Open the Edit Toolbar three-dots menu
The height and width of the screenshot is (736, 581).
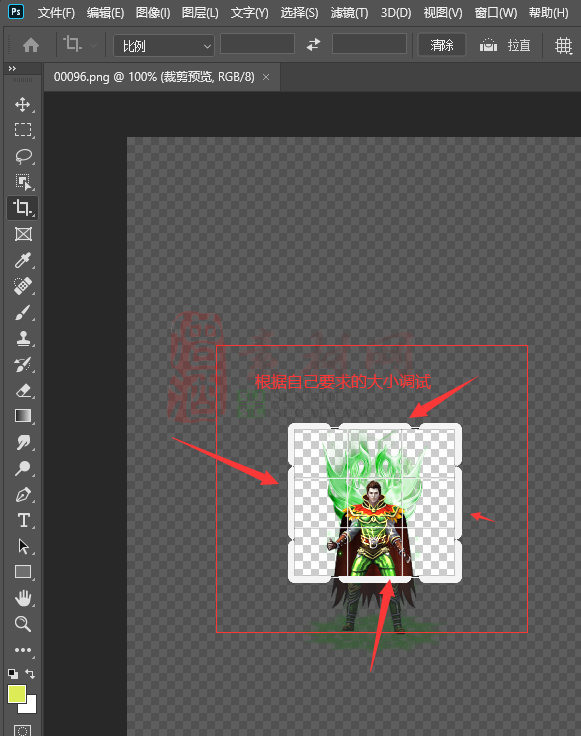(23, 650)
